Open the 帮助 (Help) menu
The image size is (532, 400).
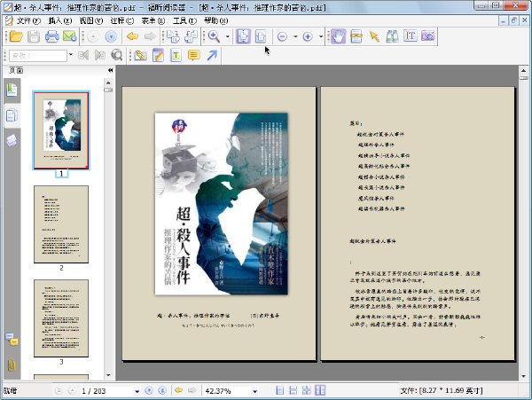215,20
